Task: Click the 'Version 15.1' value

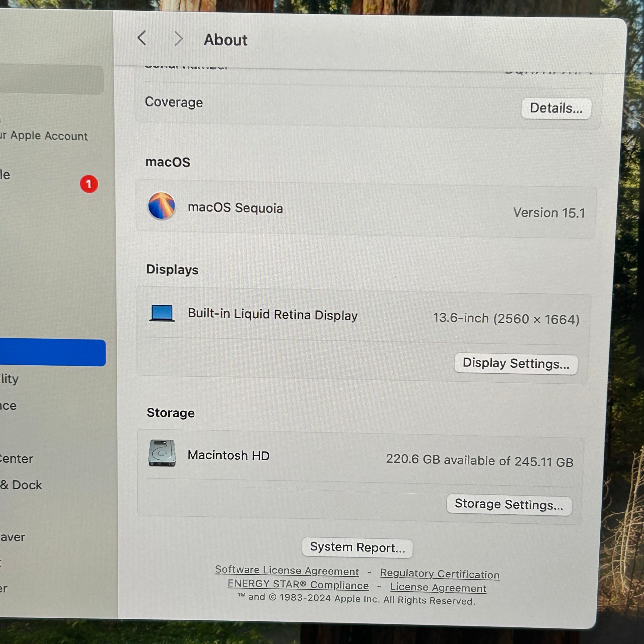Action: click(x=549, y=213)
